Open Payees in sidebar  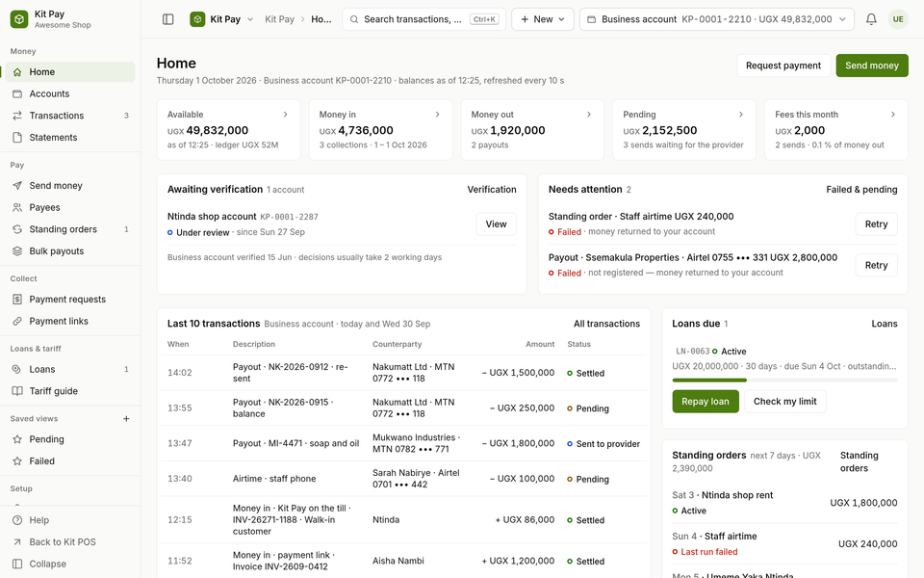(x=70, y=208)
